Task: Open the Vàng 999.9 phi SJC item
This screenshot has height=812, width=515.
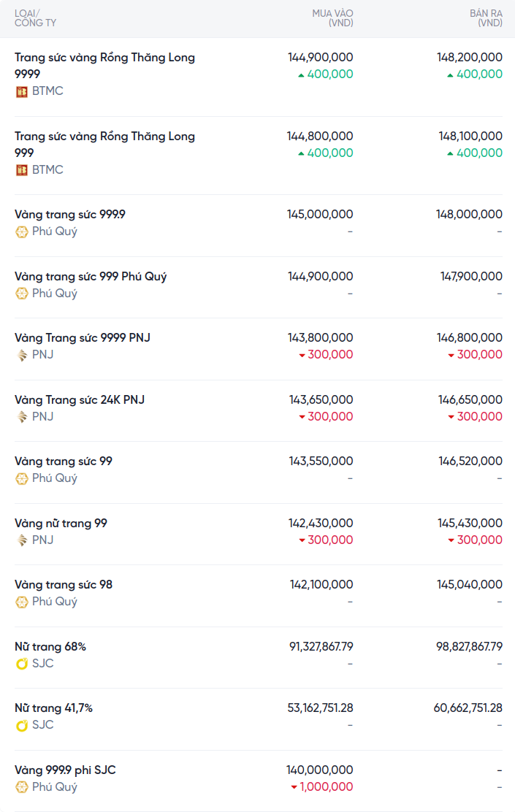Action: click(65, 770)
